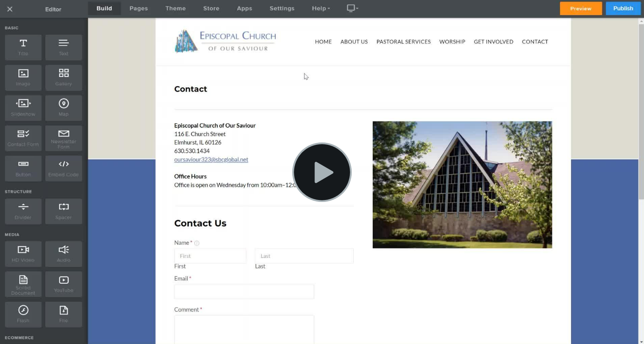644x344 pixels.
Task: Select the Contact Form element
Action: [x=23, y=138]
